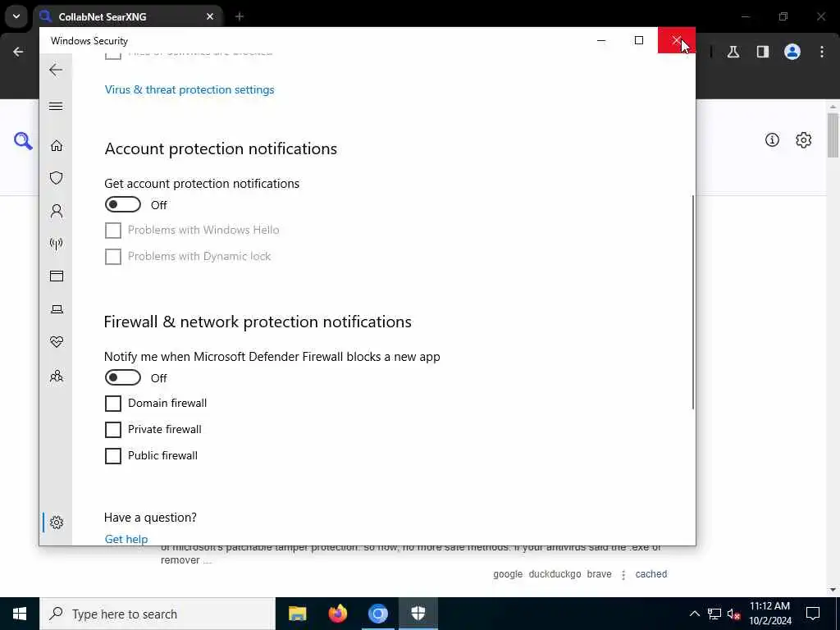Open Virus & threat protection shield icon
The image size is (840, 630).
(x=57, y=178)
